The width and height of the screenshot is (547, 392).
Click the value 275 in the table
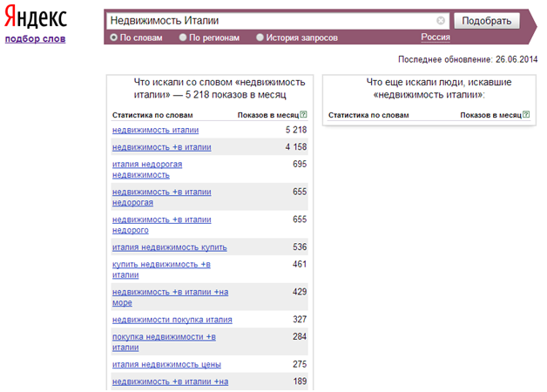pyautogui.click(x=300, y=364)
